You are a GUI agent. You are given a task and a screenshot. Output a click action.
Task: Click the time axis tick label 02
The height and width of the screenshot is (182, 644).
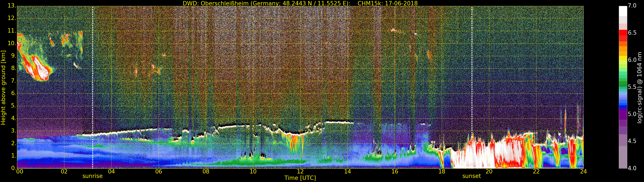pos(64,172)
